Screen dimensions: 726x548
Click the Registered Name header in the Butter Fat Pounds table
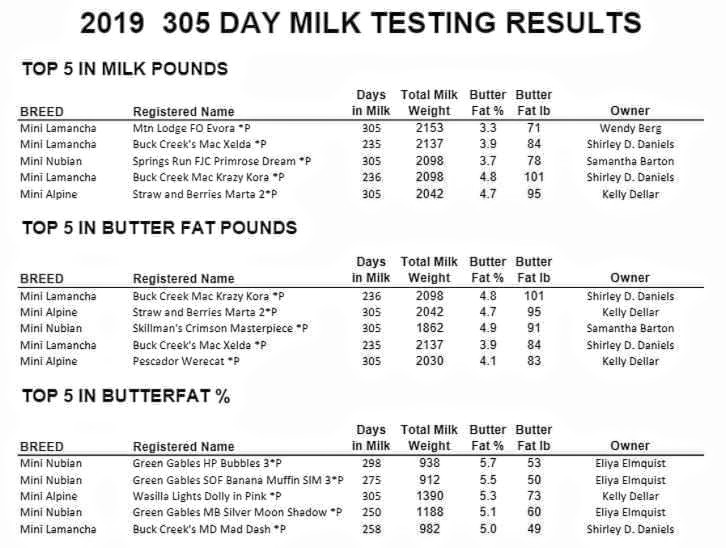183,279
